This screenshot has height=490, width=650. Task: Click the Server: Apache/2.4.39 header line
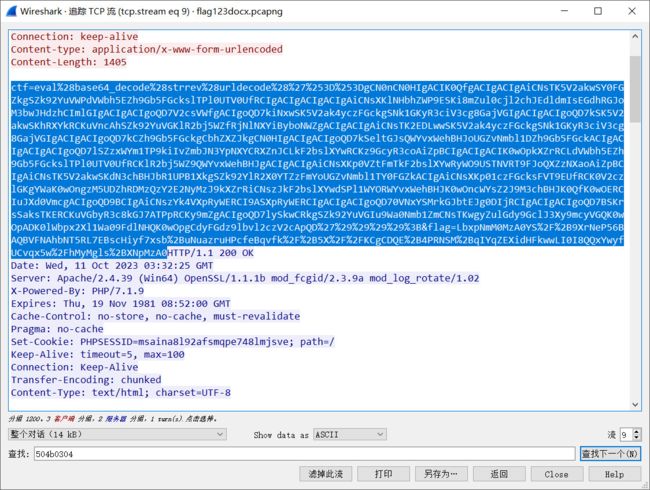coord(245,278)
